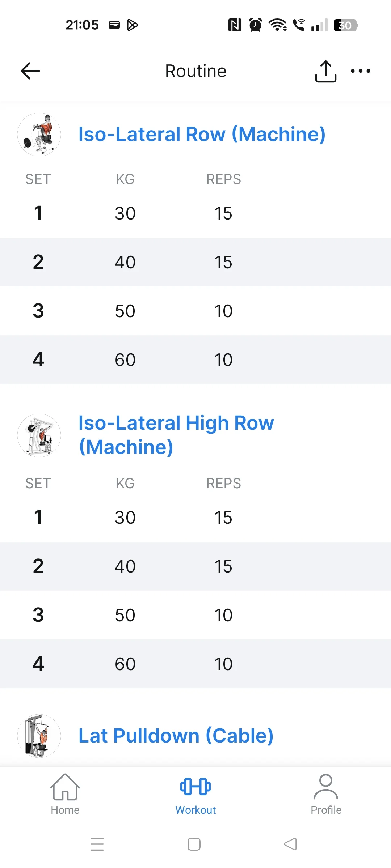Open the Home tab
Viewport: 391px width, 868px height.
[x=65, y=794]
